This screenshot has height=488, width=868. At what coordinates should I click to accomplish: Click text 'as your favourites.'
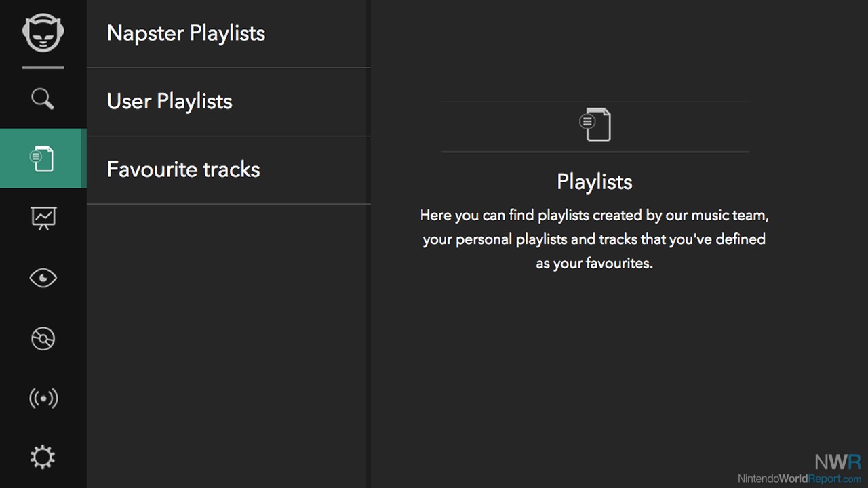tap(594, 263)
